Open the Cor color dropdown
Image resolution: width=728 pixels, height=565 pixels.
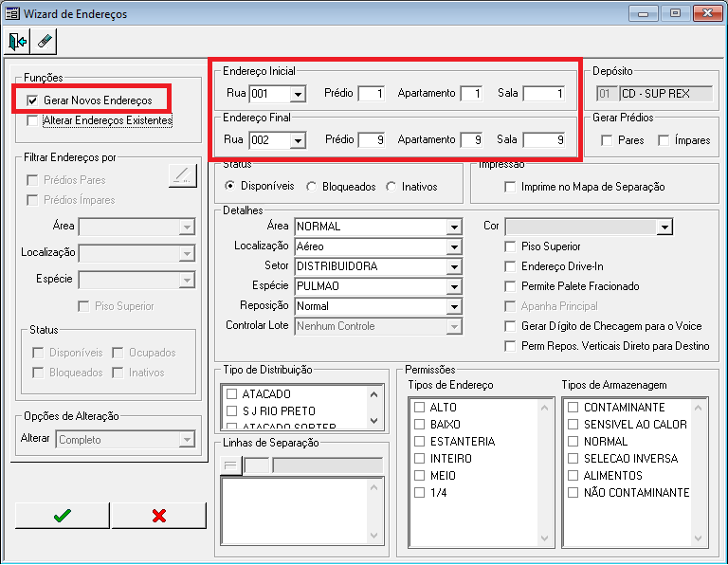(664, 227)
